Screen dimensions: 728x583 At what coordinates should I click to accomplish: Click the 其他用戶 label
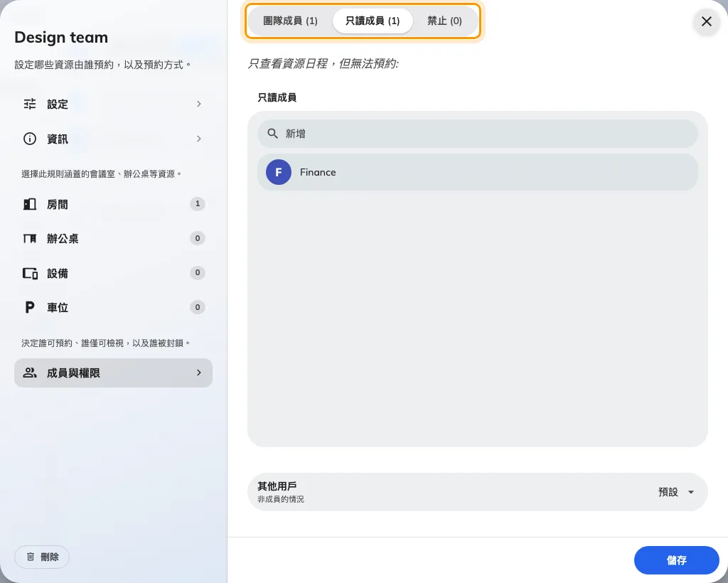click(277, 486)
